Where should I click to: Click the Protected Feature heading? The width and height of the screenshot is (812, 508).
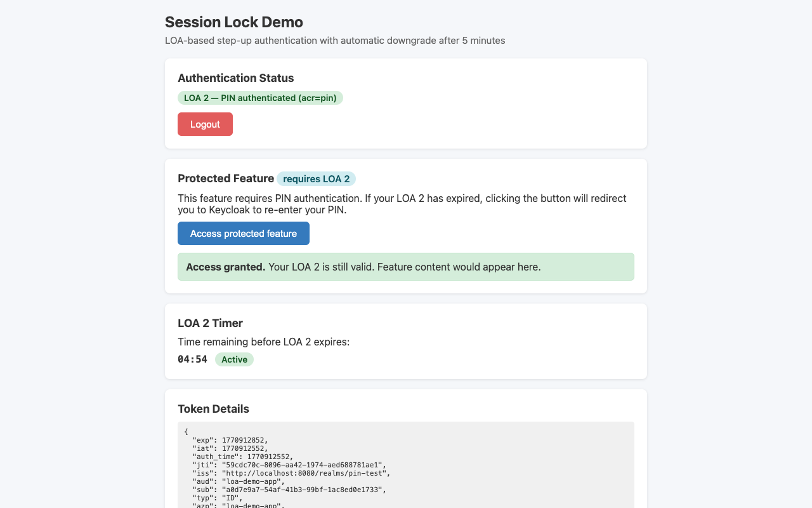(226, 178)
